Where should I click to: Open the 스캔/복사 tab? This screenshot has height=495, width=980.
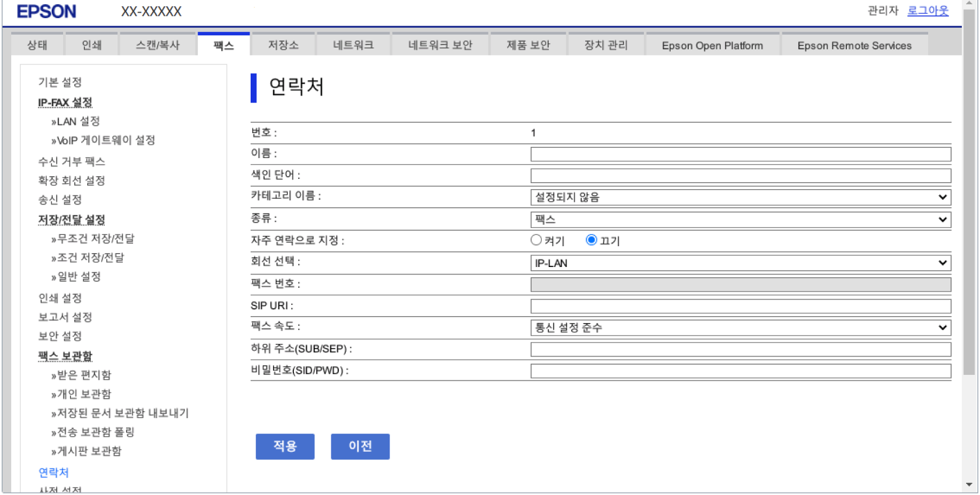[158, 45]
